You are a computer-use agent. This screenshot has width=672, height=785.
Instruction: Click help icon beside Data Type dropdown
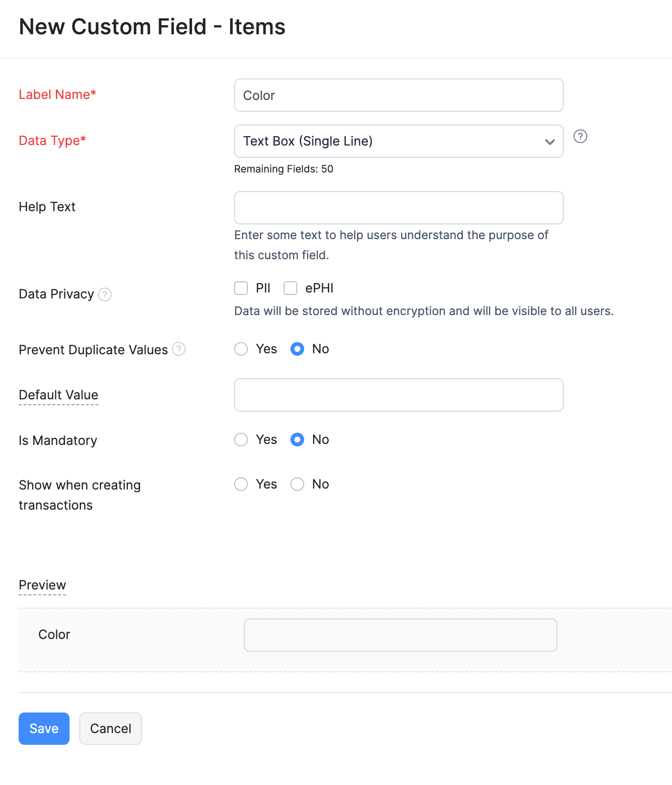click(580, 136)
